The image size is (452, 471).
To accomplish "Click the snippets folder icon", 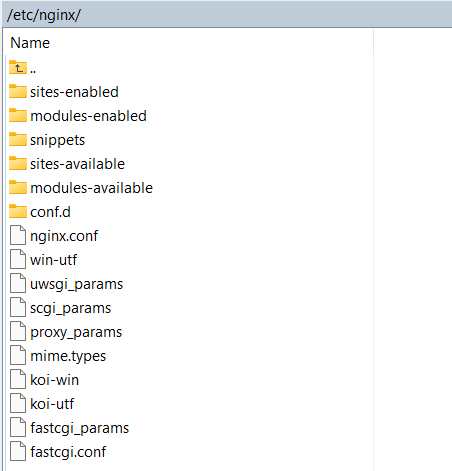I will [x=18, y=140].
